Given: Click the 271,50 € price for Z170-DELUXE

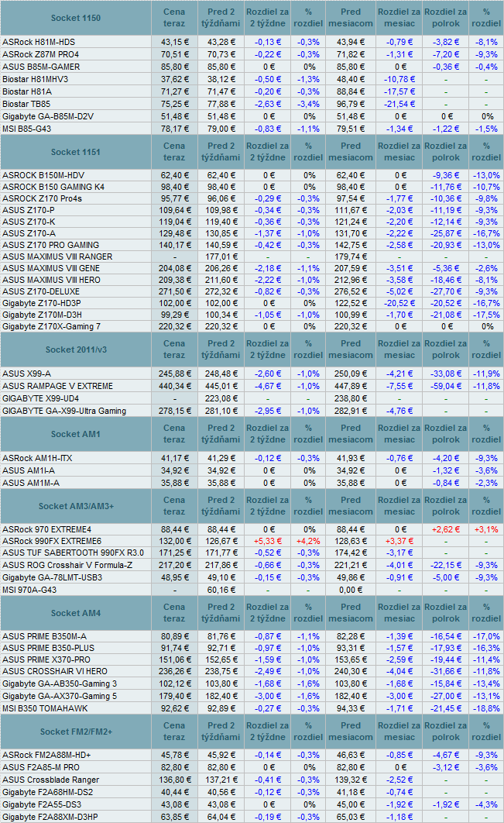Looking at the screenshot, I should (175, 292).
